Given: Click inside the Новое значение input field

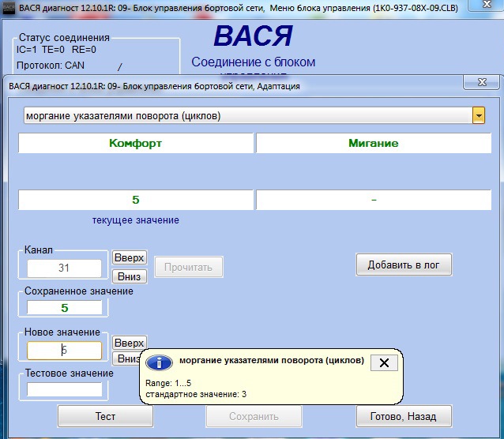Looking at the screenshot, I should (64, 350).
